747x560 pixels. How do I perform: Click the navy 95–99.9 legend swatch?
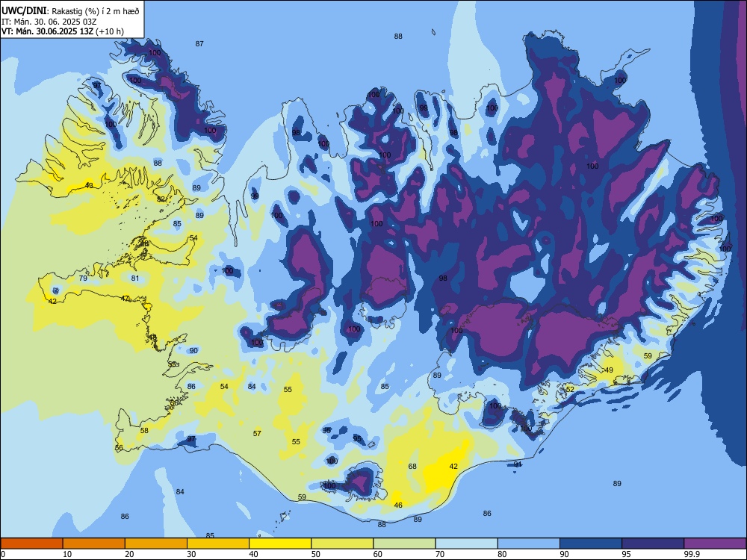[x=653, y=544]
